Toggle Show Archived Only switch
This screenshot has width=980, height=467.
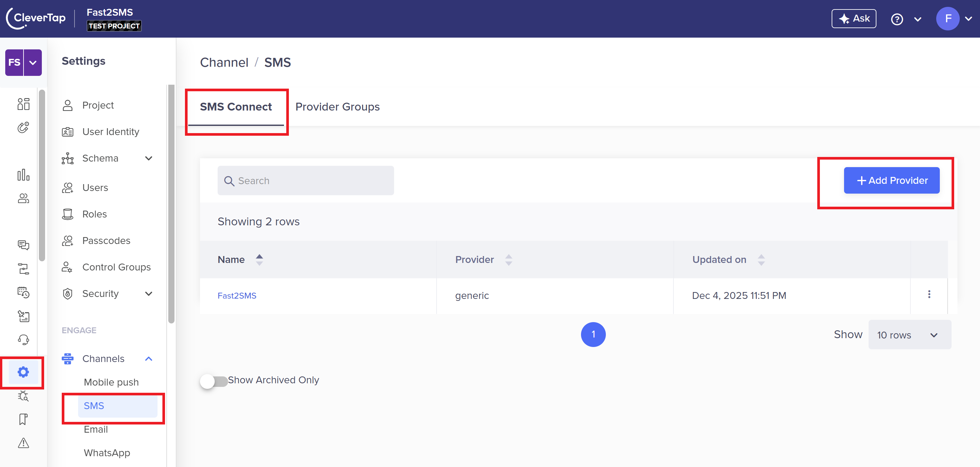point(214,381)
